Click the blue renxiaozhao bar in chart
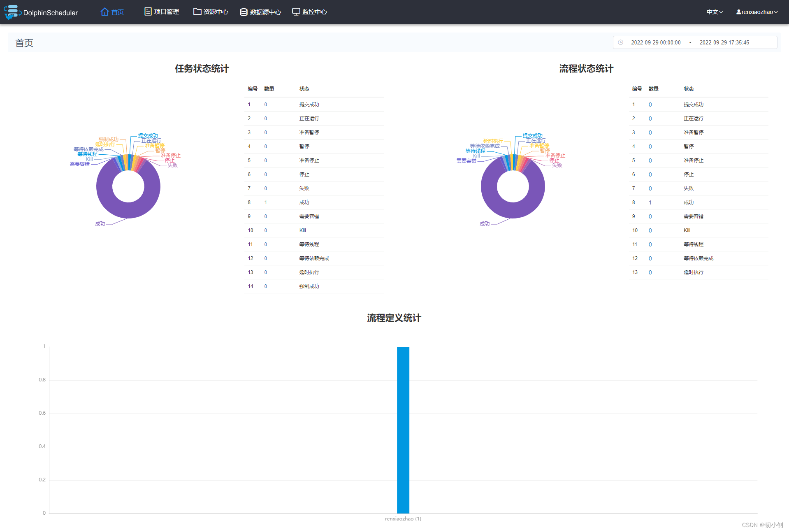 click(x=403, y=430)
